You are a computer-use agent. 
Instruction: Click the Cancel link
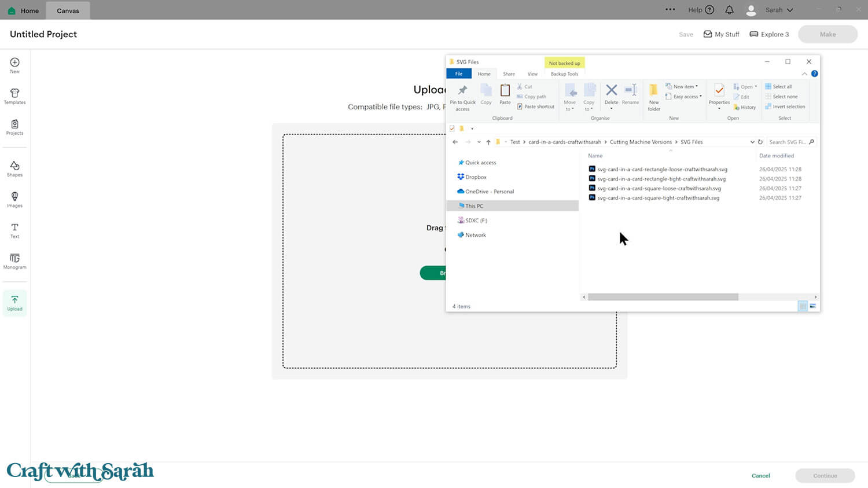pyautogui.click(x=760, y=476)
